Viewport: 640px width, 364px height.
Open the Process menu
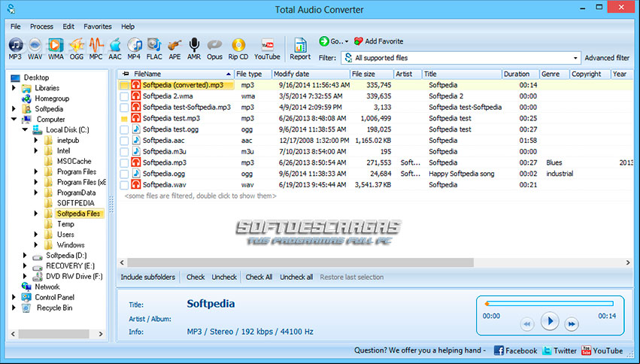pos(41,26)
